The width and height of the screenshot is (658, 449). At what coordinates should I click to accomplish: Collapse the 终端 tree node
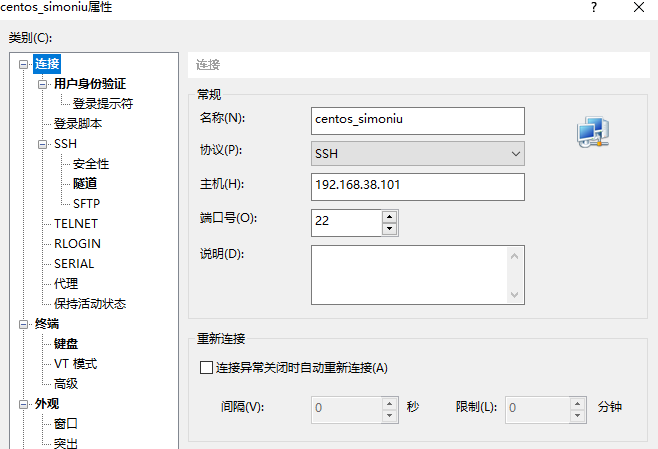[x=24, y=324]
